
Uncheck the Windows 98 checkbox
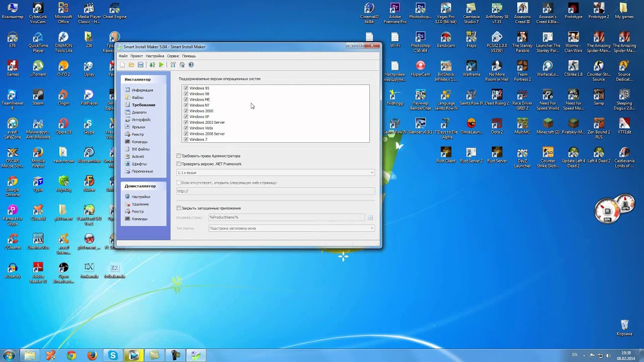click(x=186, y=94)
